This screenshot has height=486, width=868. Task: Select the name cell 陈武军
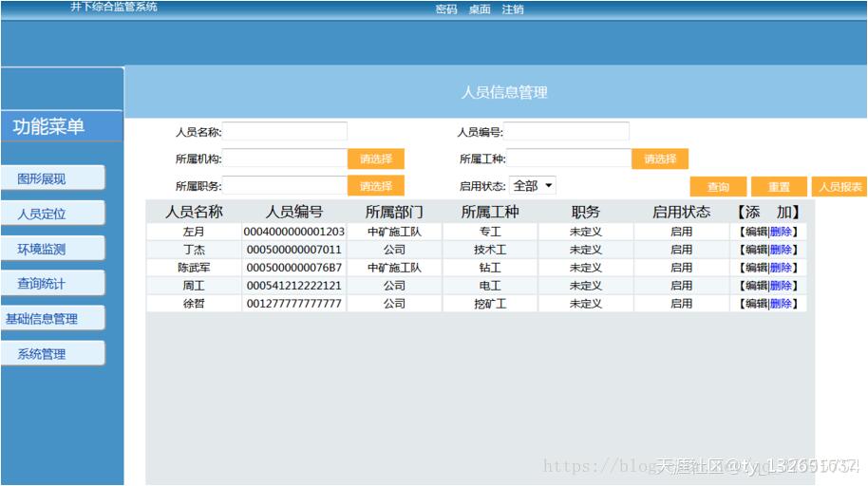tap(194, 268)
